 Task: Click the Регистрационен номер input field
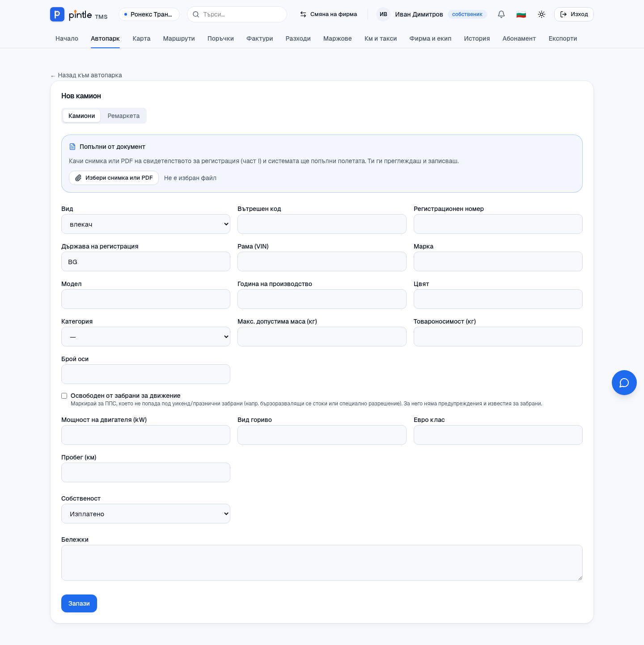[x=498, y=224]
